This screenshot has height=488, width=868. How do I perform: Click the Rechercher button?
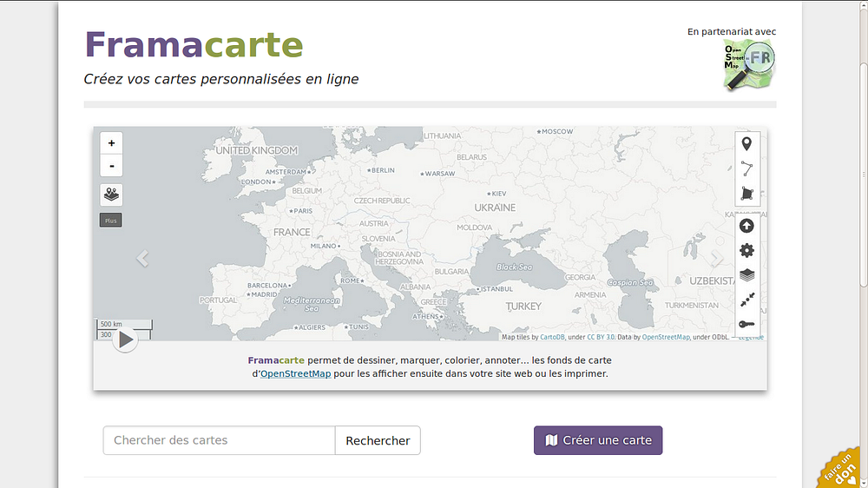click(x=378, y=440)
